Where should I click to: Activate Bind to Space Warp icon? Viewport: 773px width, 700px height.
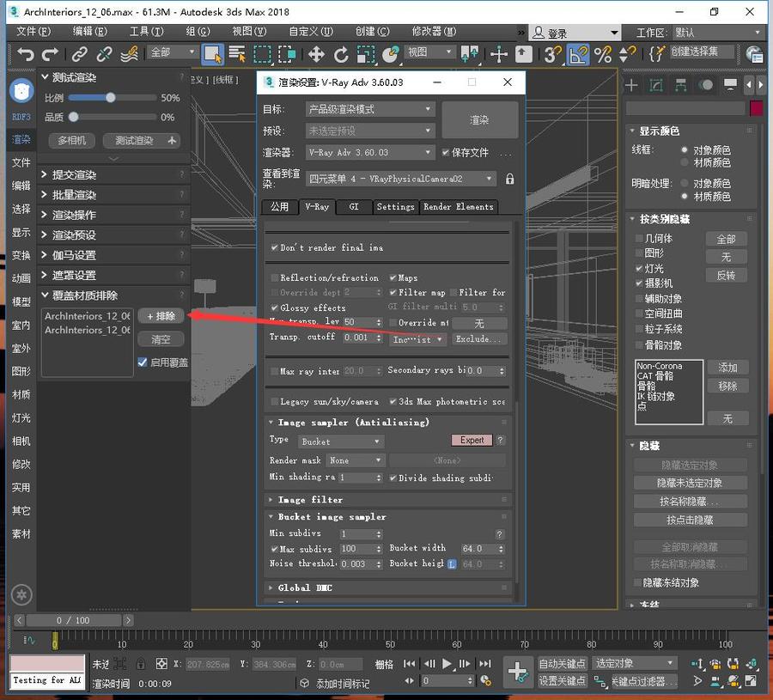(129, 54)
